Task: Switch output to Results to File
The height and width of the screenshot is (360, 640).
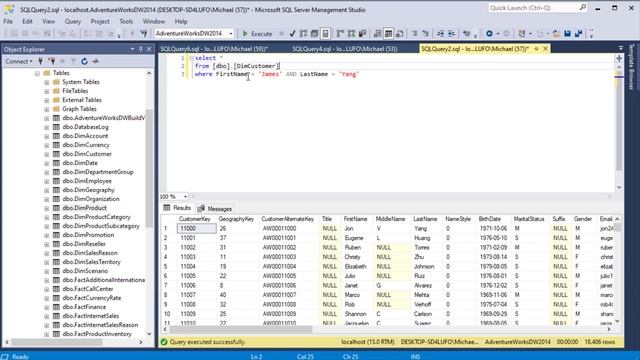Action: tap(400, 34)
